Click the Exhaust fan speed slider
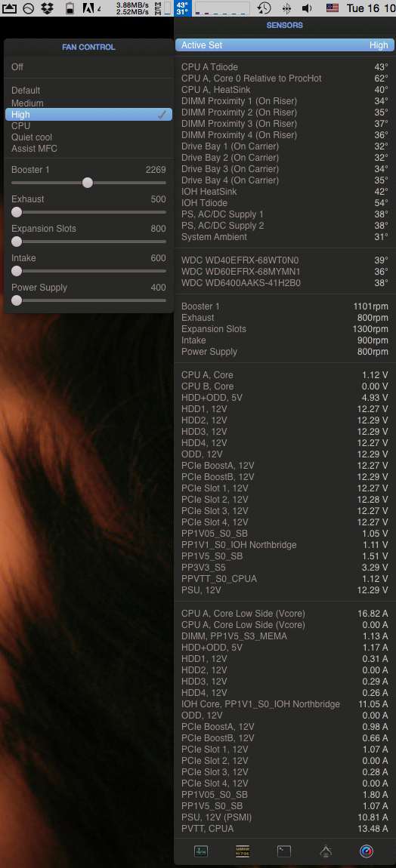The height and width of the screenshot is (868, 396). coord(88,212)
